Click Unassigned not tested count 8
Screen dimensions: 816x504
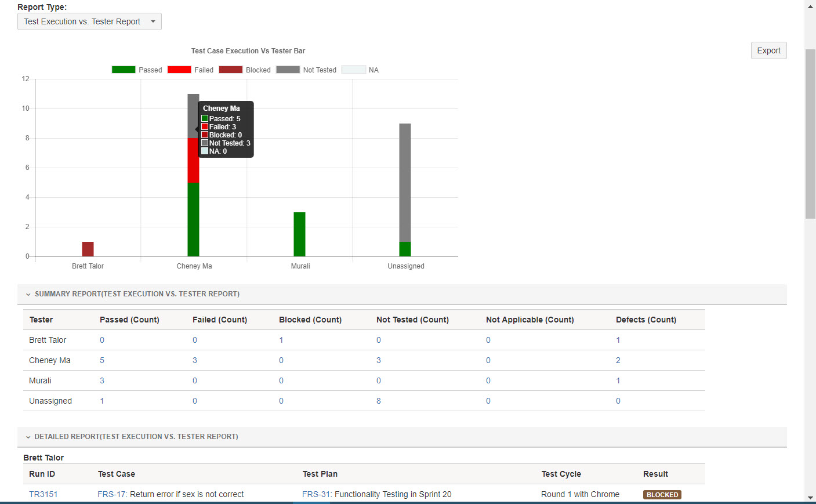tap(379, 401)
